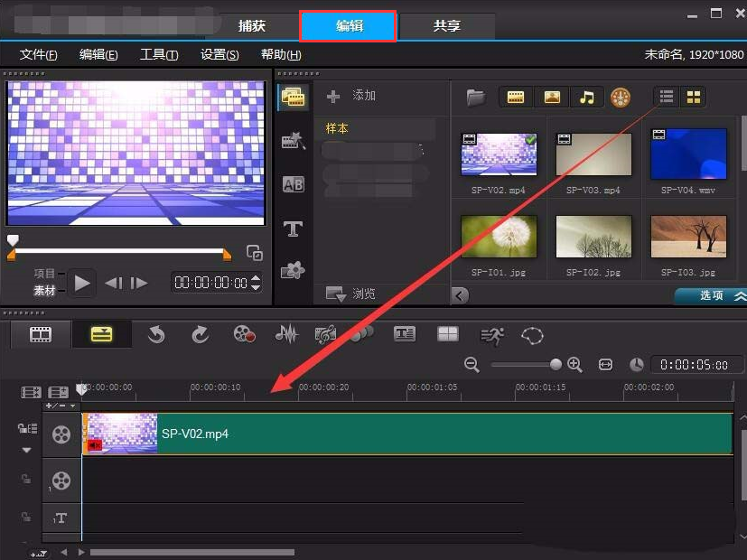Open the 编辑(E) menu
This screenshot has height=560, width=747.
point(98,55)
